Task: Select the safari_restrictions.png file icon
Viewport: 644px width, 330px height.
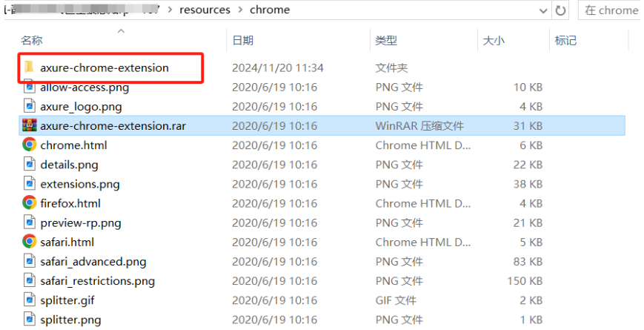Action: 30,280
